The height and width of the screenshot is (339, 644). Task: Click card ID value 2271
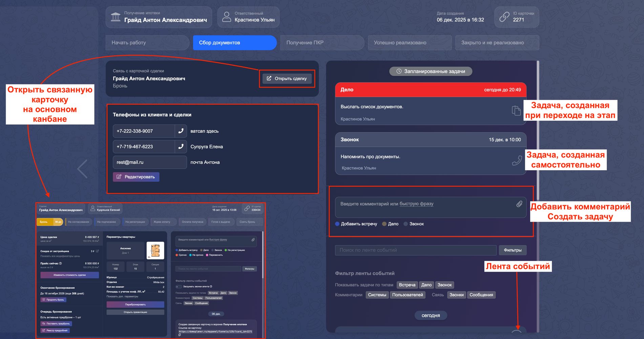pos(518,20)
